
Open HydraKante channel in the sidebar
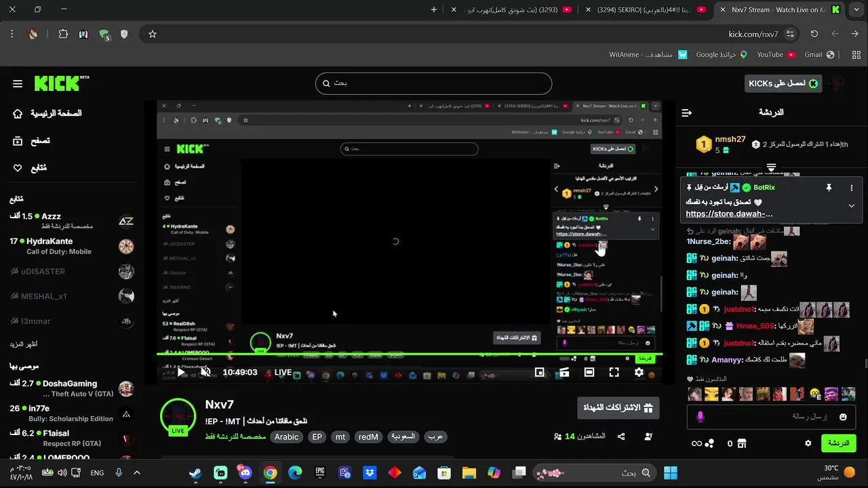(x=71, y=246)
